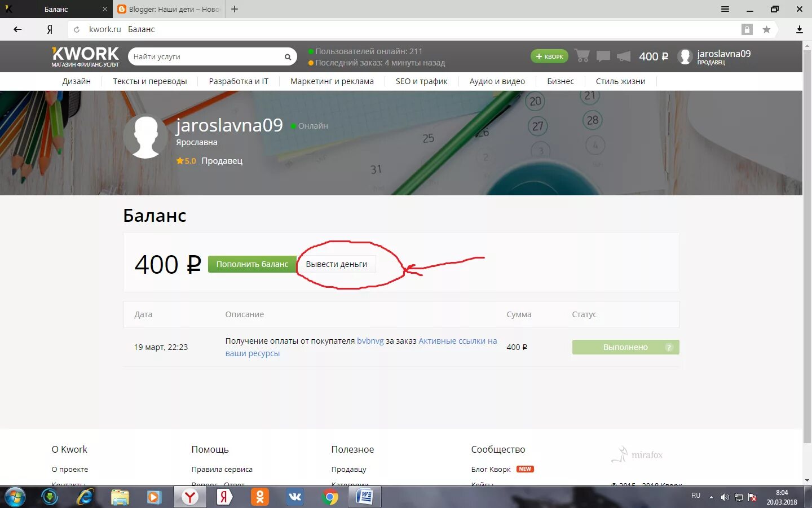Open browser downloads arrow icon
Image resolution: width=812 pixels, height=508 pixels.
pyautogui.click(x=799, y=29)
